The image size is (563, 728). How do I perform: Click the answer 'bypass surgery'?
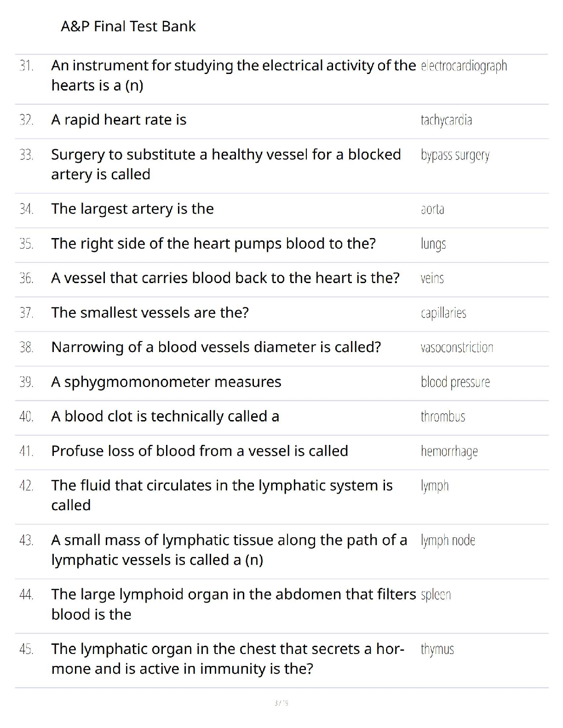[455, 155]
